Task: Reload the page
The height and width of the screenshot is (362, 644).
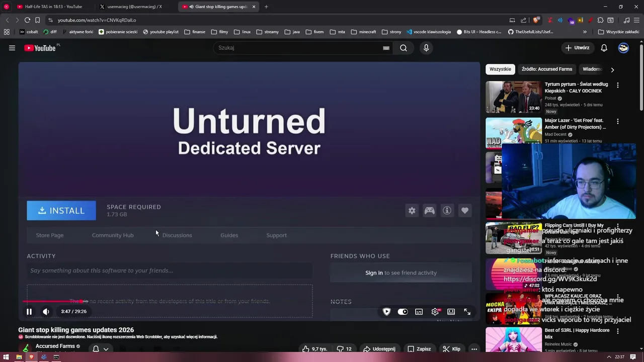Action: (27, 20)
